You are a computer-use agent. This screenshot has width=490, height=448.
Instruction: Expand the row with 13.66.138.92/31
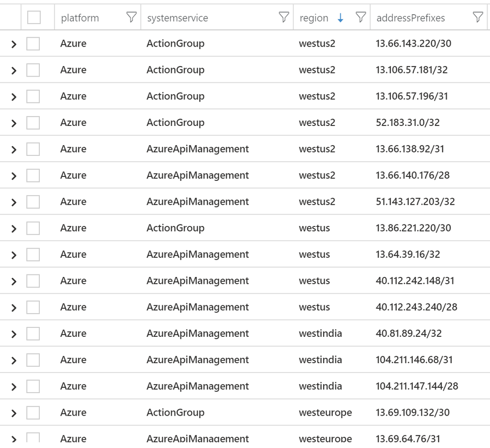(x=14, y=149)
